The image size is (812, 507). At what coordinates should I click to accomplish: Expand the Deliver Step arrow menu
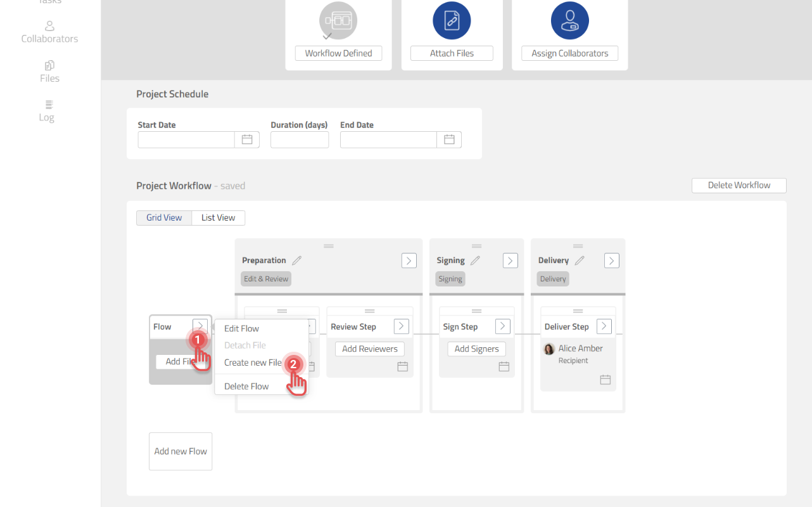604,326
